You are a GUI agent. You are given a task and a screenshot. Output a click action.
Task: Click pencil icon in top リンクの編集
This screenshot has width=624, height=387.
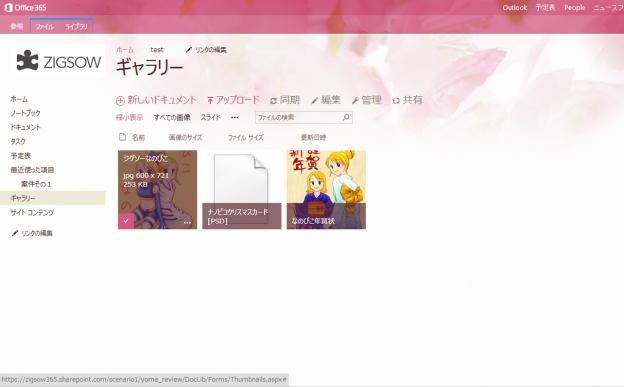click(x=189, y=50)
